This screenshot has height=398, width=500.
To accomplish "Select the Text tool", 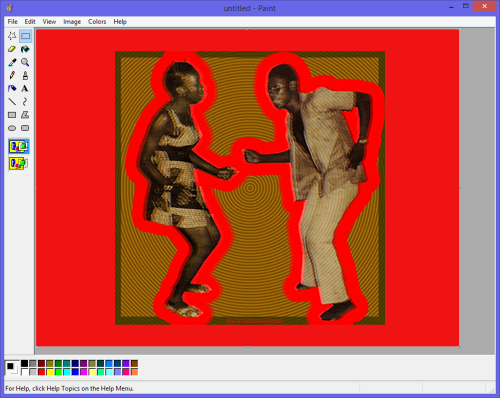I will click(25, 89).
